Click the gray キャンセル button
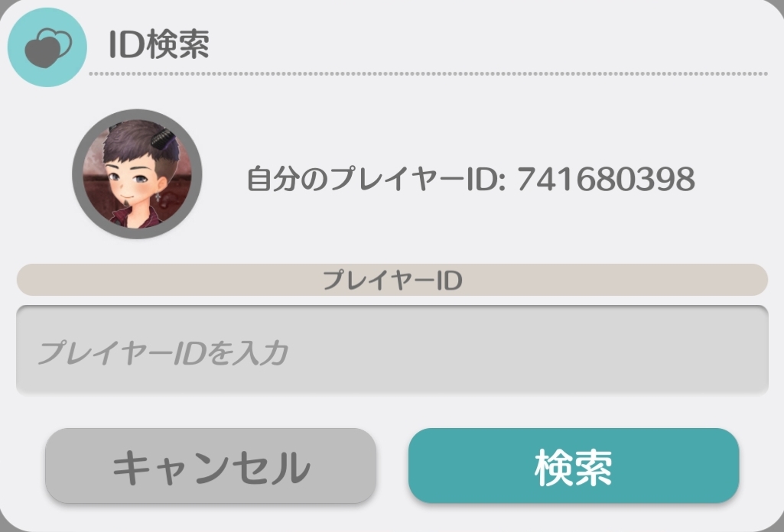The height and width of the screenshot is (532, 784). click(210, 465)
